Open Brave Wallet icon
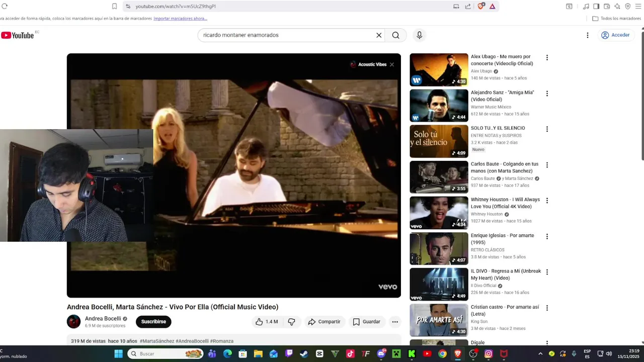Screen dimensions: 644x362 coord(607,6)
